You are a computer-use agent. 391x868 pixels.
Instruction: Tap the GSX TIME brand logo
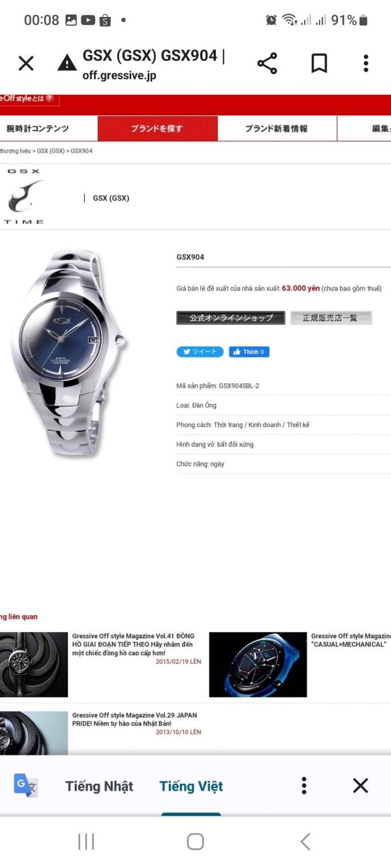pyautogui.click(x=25, y=196)
